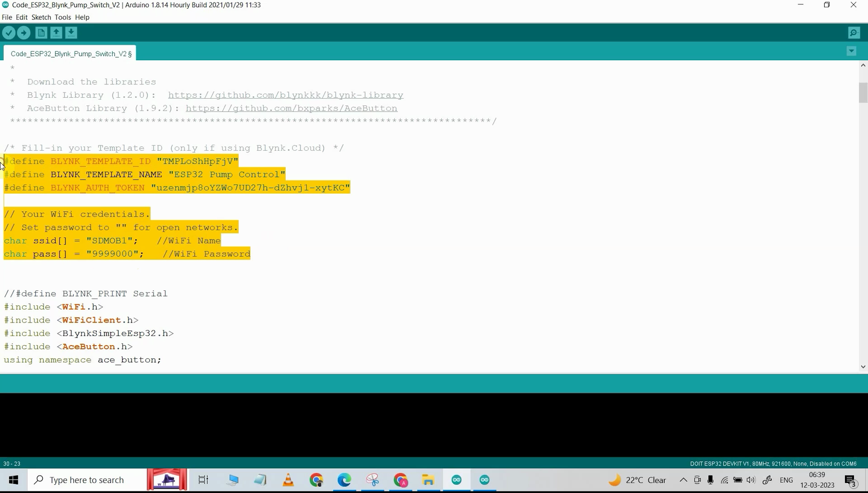Open a sketch via the Open toolbar icon

56,32
